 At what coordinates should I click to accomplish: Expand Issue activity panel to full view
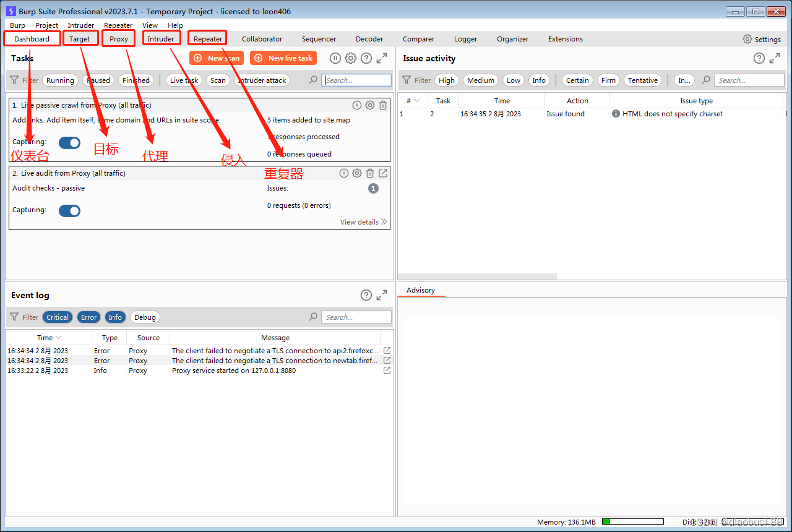[775, 58]
